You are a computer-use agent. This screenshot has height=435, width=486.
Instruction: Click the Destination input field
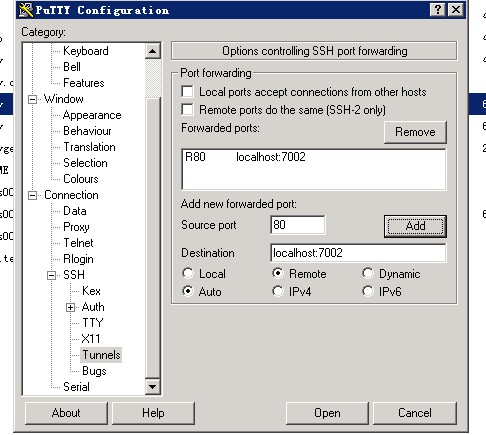[x=358, y=253]
